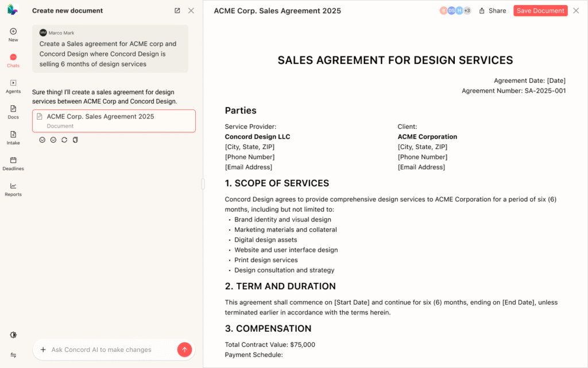Click the plus attachment button in chat box
The width and height of the screenshot is (588, 368).
43,350
